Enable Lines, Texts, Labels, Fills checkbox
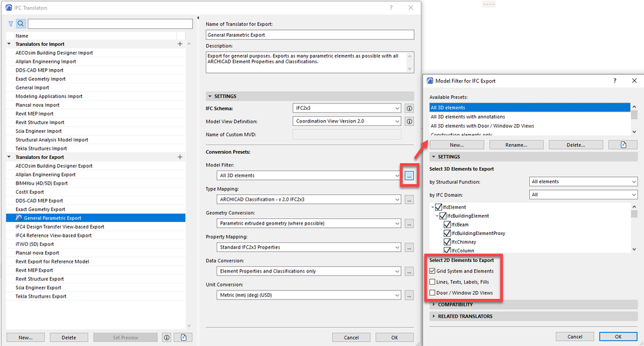This screenshot has height=346, width=644. [x=432, y=282]
